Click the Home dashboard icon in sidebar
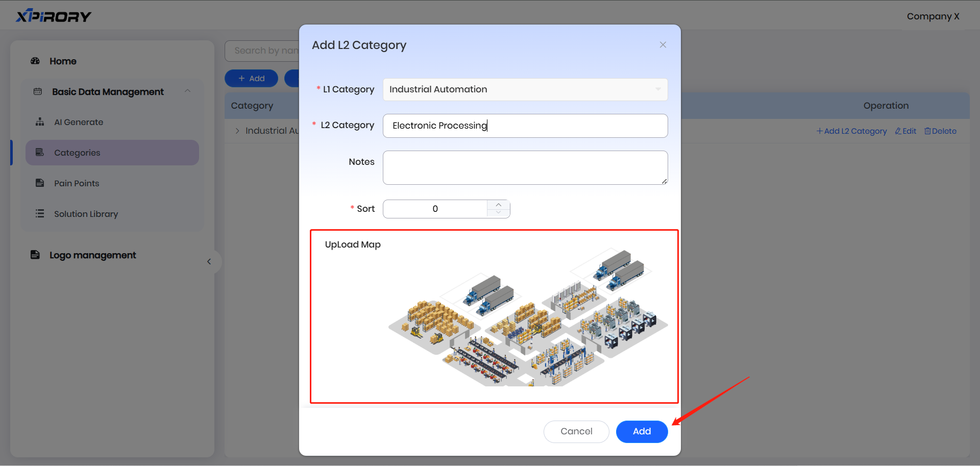The height and width of the screenshot is (466, 980). 35,61
